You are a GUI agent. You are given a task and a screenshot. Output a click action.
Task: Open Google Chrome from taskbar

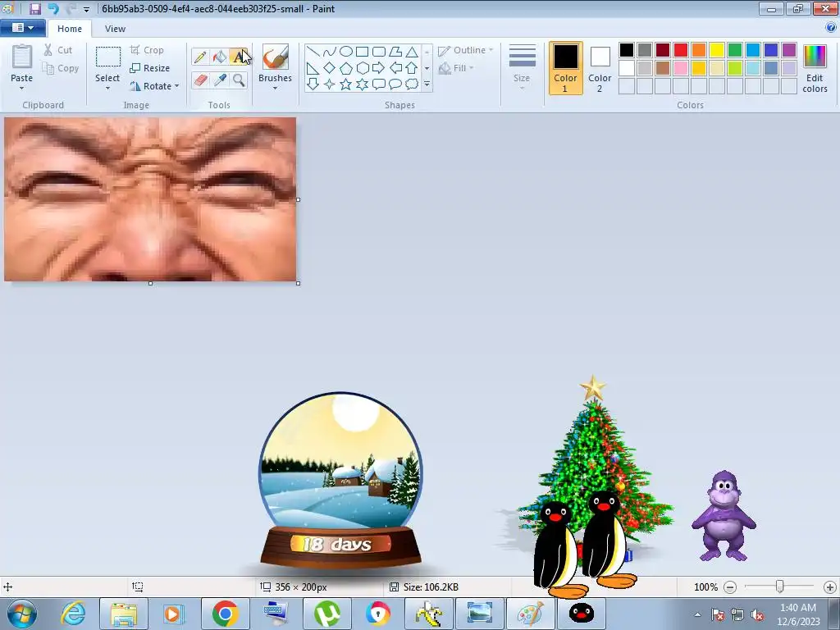click(x=225, y=614)
